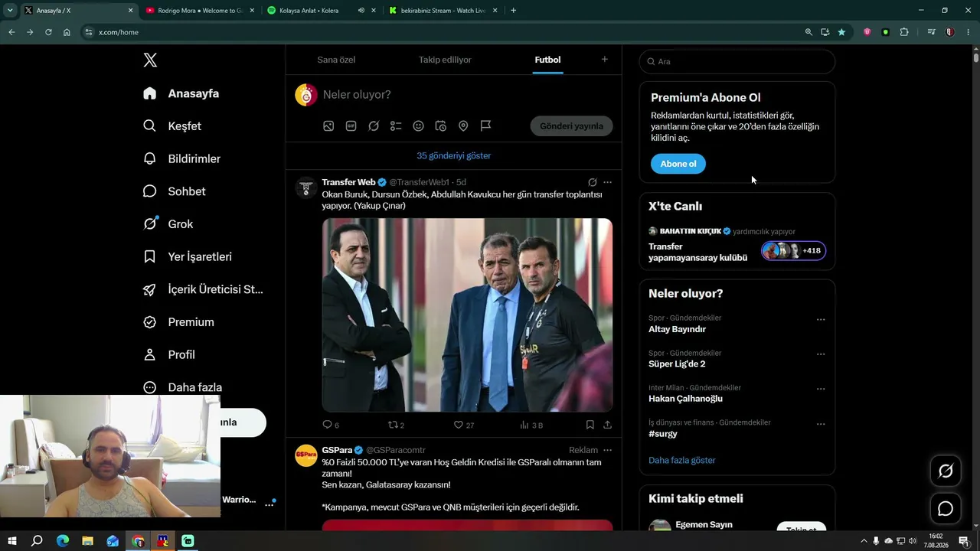This screenshot has height=551, width=980.
Task: Click Daha fazla göster under trends
Action: point(681,460)
